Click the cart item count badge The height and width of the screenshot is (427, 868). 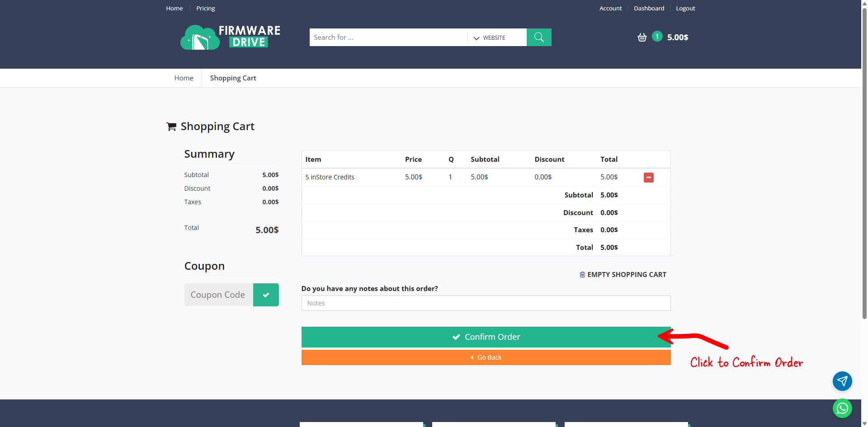coord(657,37)
